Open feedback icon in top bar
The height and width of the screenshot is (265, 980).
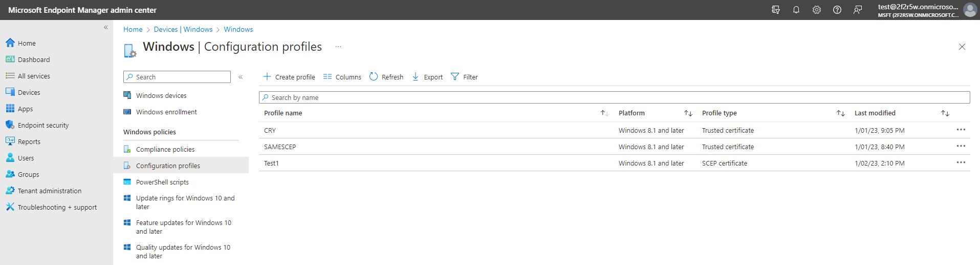[858, 10]
